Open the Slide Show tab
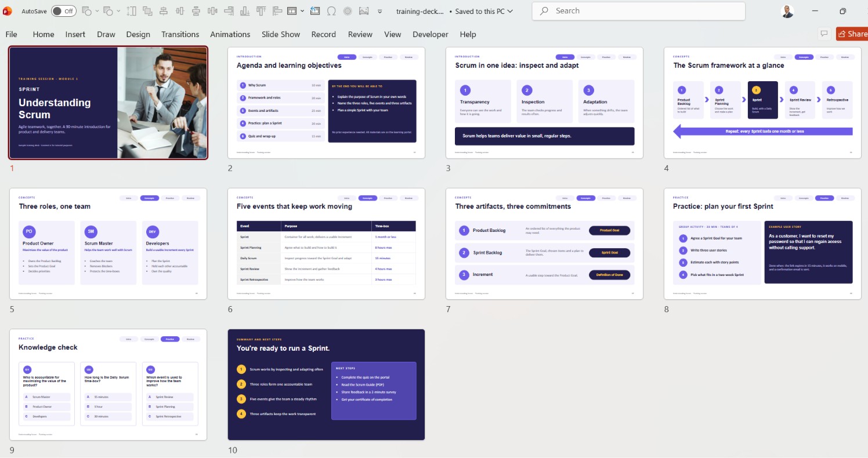Viewport: 868px width, 458px height. pos(281,34)
